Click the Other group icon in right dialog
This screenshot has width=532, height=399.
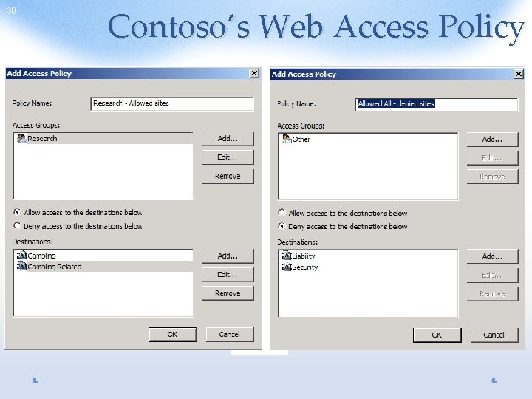click(x=287, y=139)
